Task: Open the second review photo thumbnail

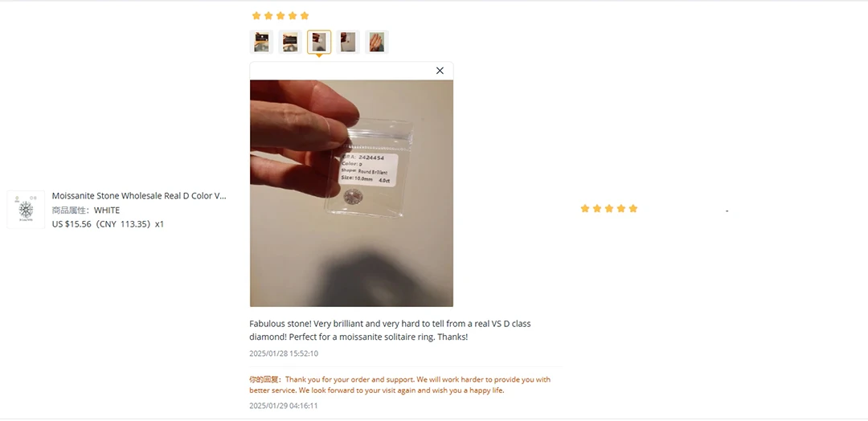Action: 290,42
